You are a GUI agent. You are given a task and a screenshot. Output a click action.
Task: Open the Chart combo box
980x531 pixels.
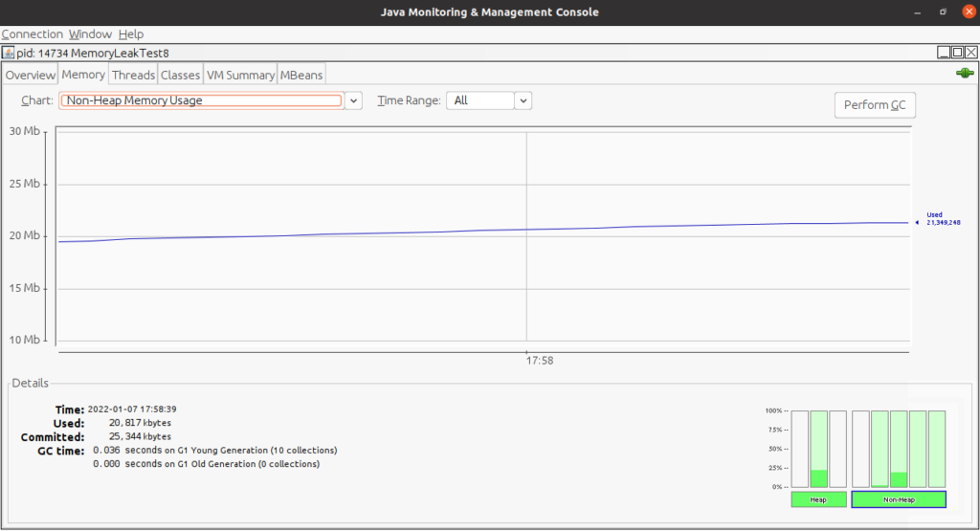pos(353,100)
